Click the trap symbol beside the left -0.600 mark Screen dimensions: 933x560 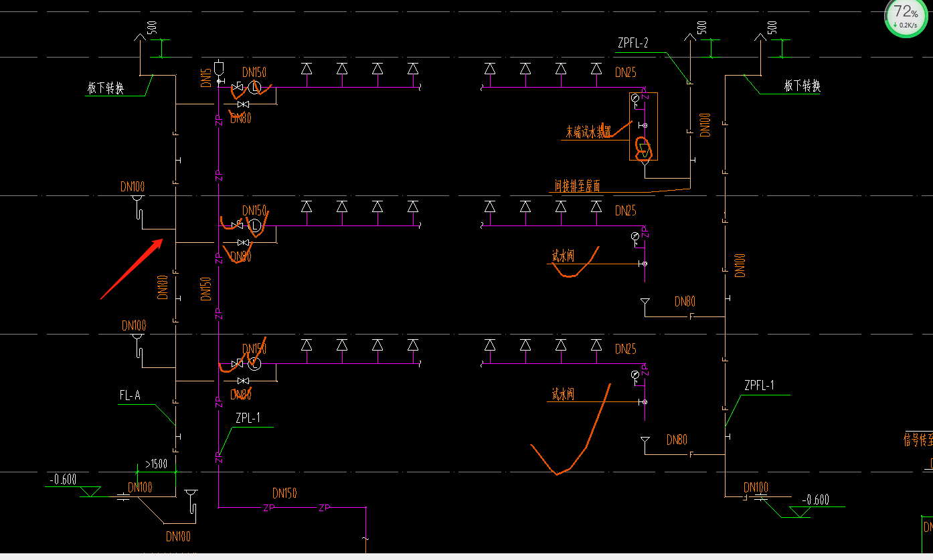tap(192, 500)
